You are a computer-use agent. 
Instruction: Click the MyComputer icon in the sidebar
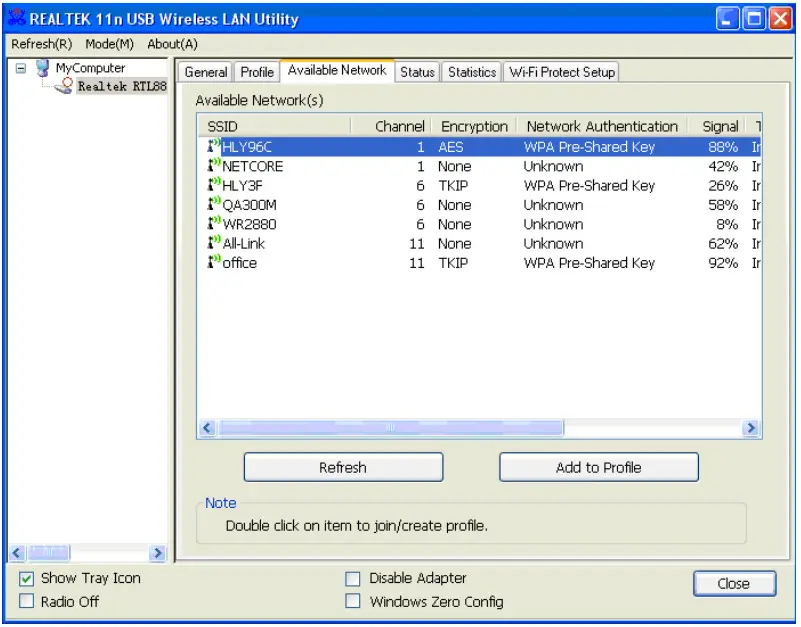pyautogui.click(x=42, y=68)
